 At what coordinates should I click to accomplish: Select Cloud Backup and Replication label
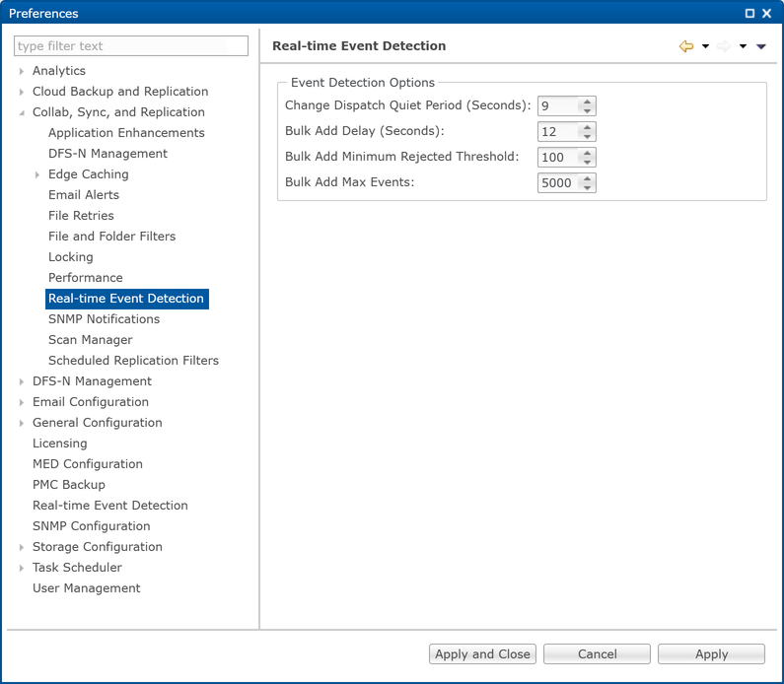(120, 92)
